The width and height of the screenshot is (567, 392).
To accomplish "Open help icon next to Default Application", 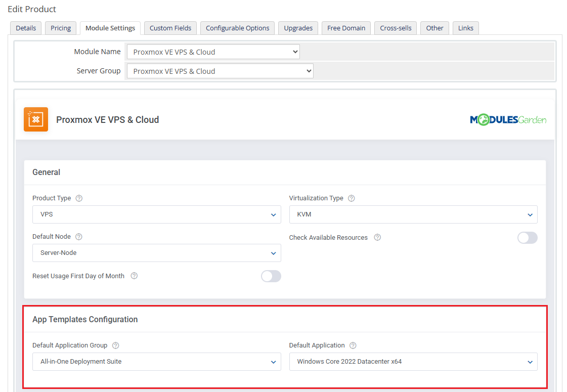I will [353, 345].
